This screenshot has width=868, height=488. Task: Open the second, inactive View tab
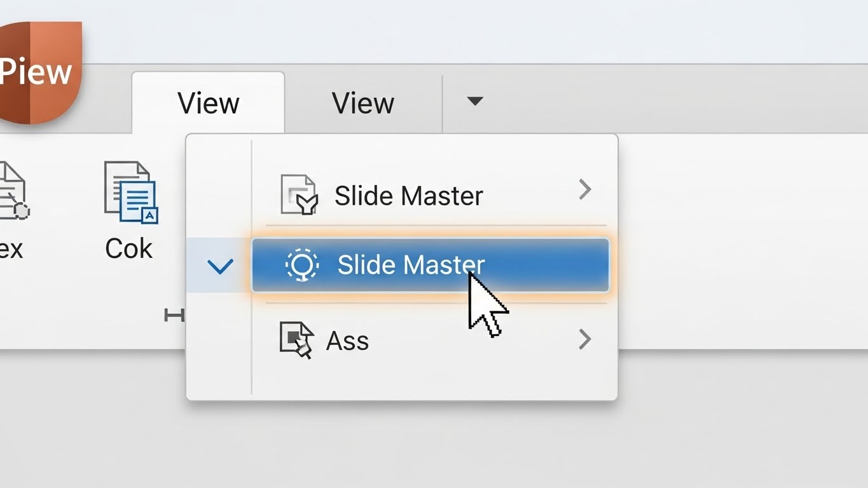coord(363,103)
